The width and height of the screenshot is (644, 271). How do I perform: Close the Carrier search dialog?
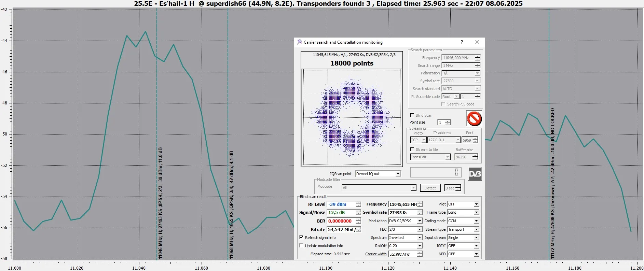tap(477, 42)
